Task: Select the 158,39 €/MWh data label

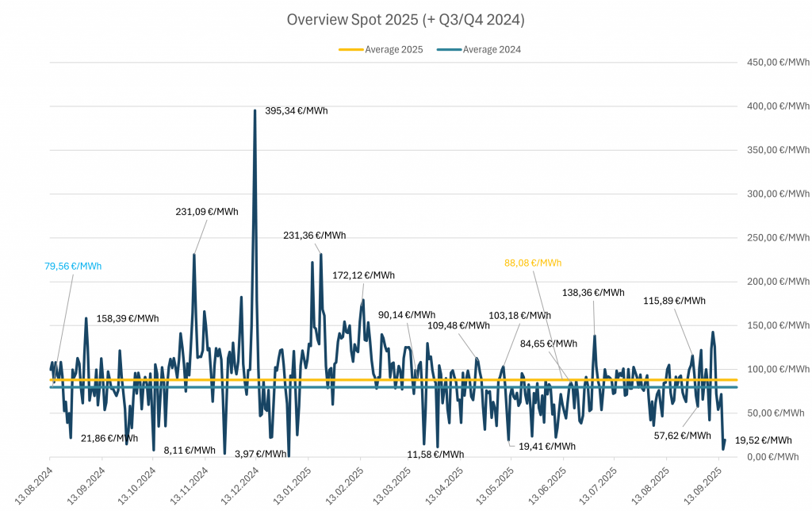Action: point(128,319)
